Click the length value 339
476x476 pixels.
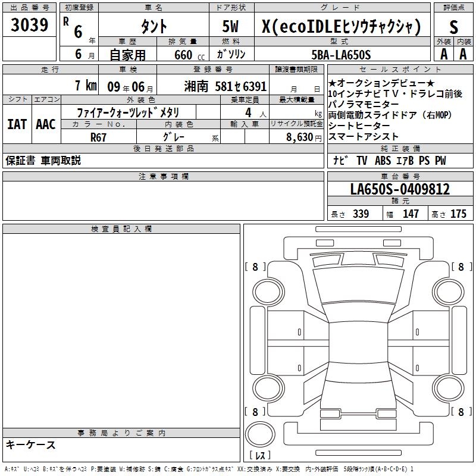point(361,214)
